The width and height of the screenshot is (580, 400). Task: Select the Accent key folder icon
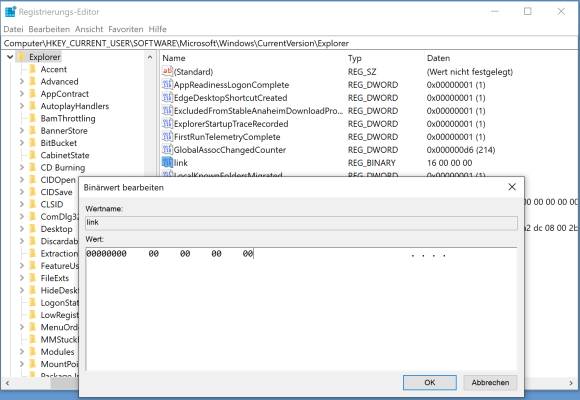tap(33, 69)
